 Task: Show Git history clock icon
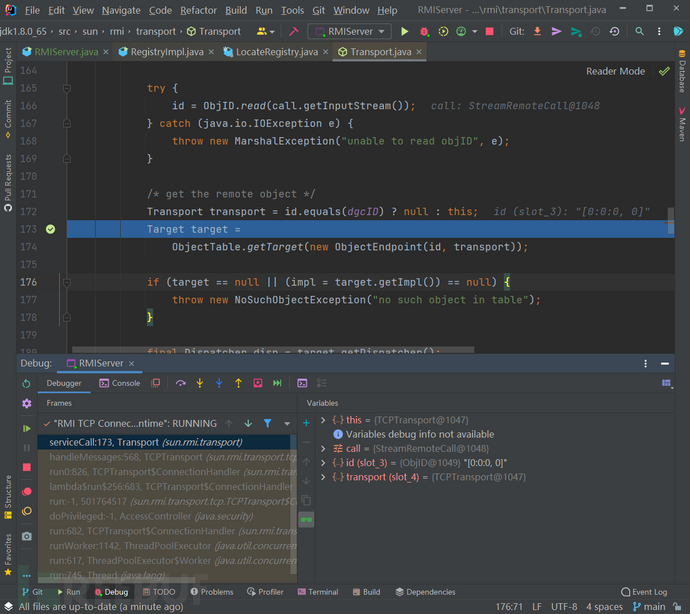[x=595, y=31]
